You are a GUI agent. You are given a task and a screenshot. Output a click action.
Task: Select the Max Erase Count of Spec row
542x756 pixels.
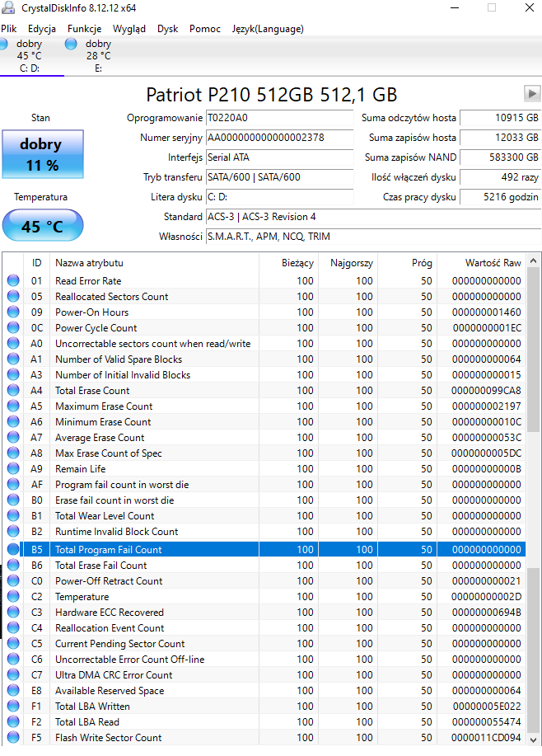tap(264, 453)
